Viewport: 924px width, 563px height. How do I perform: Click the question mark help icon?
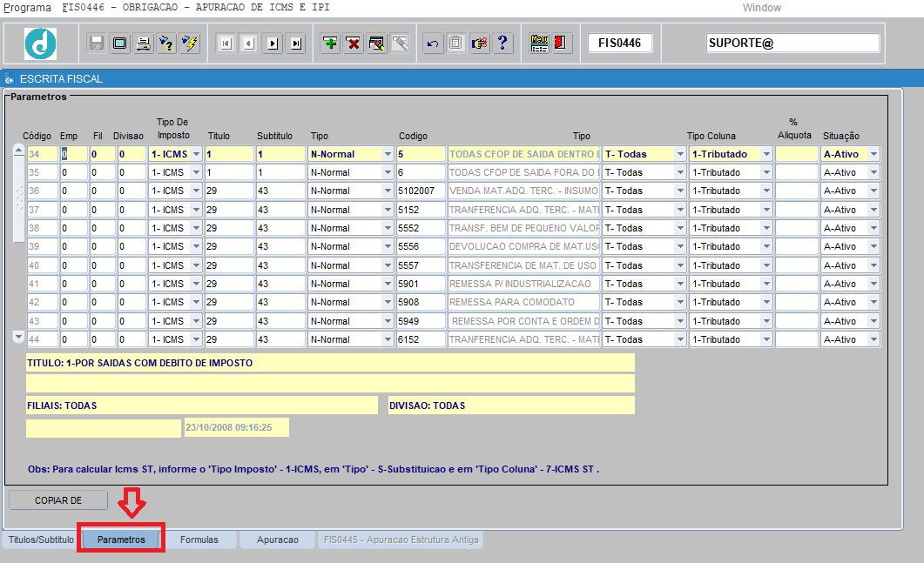pos(502,43)
